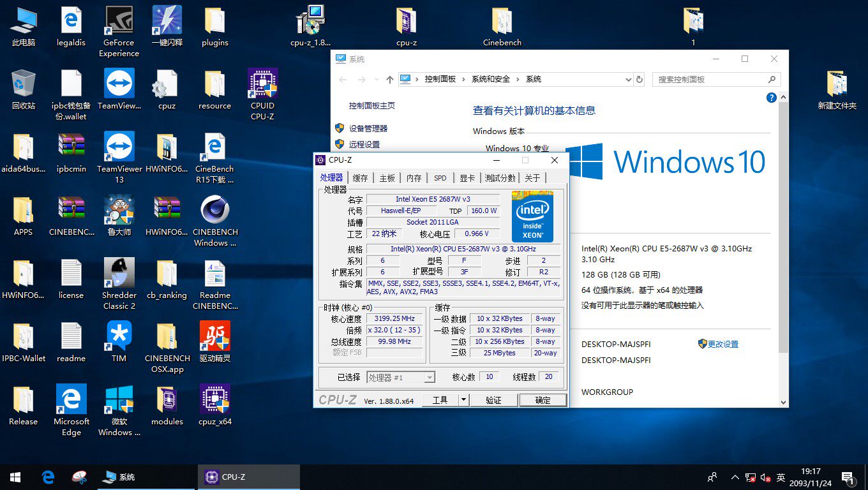Click the 三级 cache value 25 MBytes
The height and width of the screenshot is (490, 868).
(x=500, y=353)
